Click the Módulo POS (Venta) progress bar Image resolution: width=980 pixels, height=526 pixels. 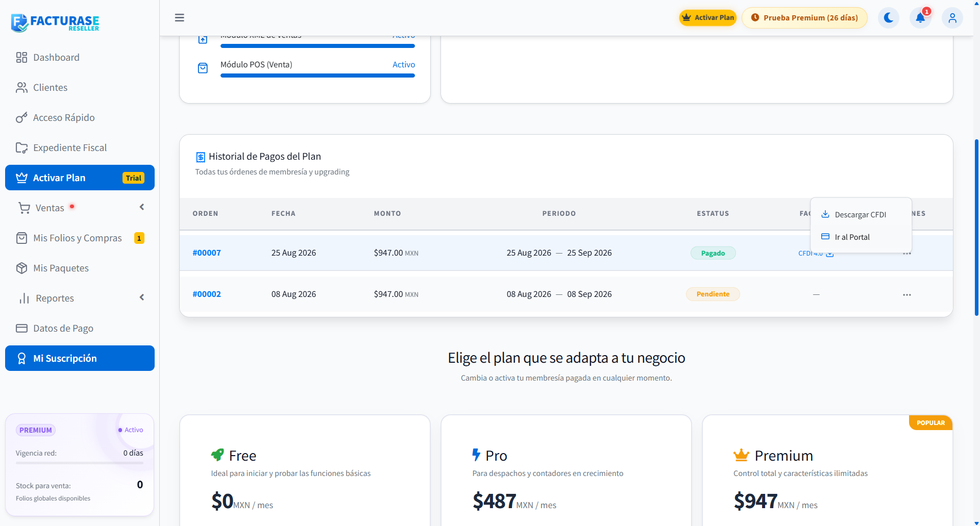pos(317,76)
